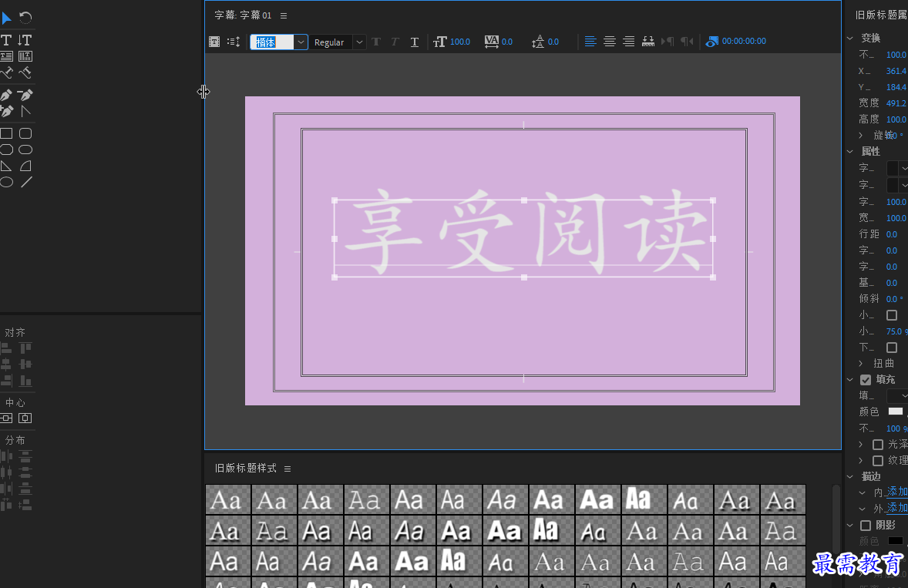Toggle the underline 下… checkbox
The image size is (908, 588).
(x=892, y=348)
